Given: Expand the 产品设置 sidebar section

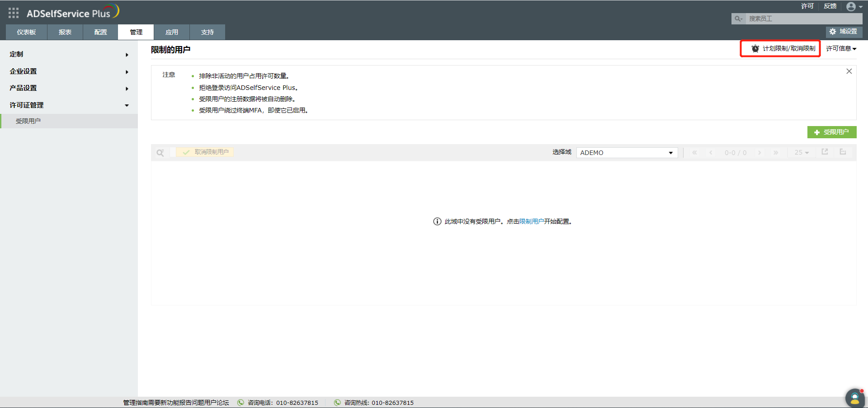Looking at the screenshot, I should (69, 88).
